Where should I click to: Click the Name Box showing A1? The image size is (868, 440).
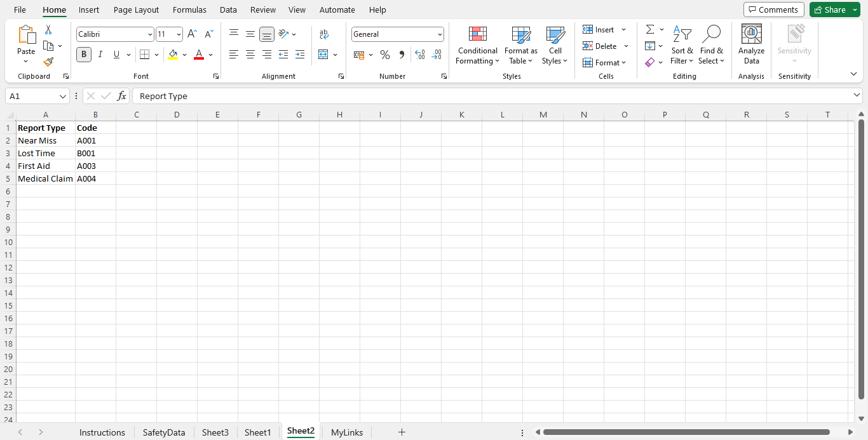tap(32, 95)
